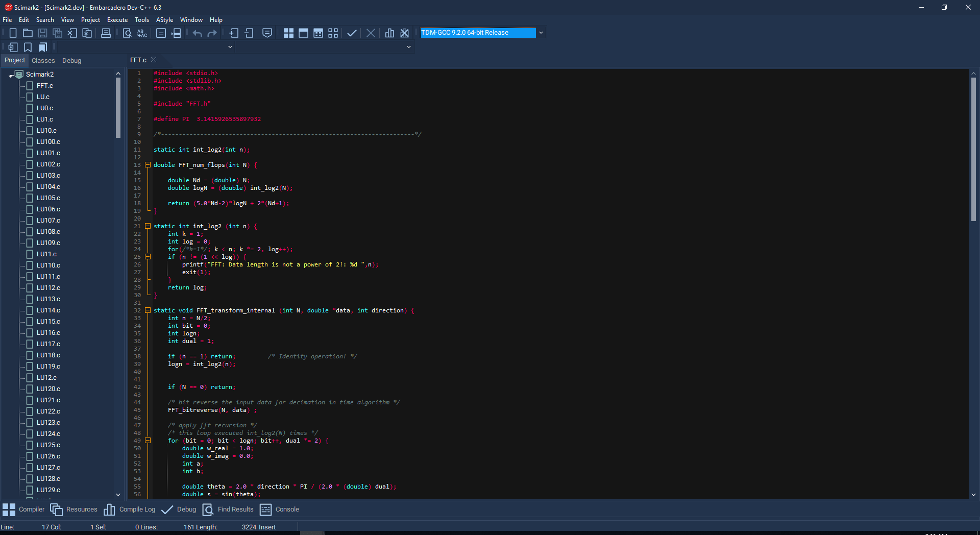Click the project tree scrollbar thumb
980x535 pixels.
(x=118, y=107)
